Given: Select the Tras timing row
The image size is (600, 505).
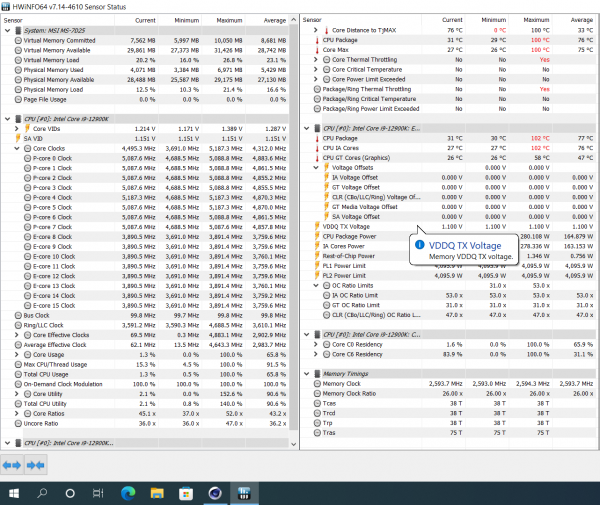Looking at the screenshot, I should pos(448,433).
